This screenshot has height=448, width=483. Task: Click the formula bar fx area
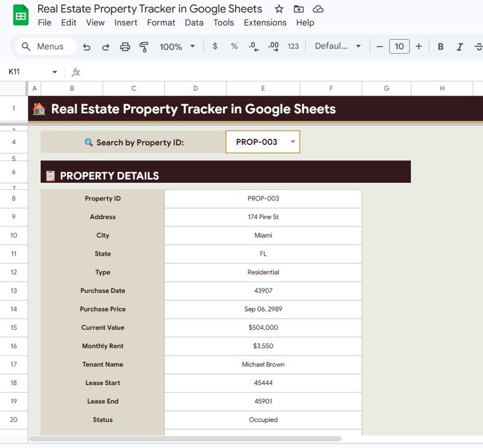pyautogui.click(x=76, y=72)
